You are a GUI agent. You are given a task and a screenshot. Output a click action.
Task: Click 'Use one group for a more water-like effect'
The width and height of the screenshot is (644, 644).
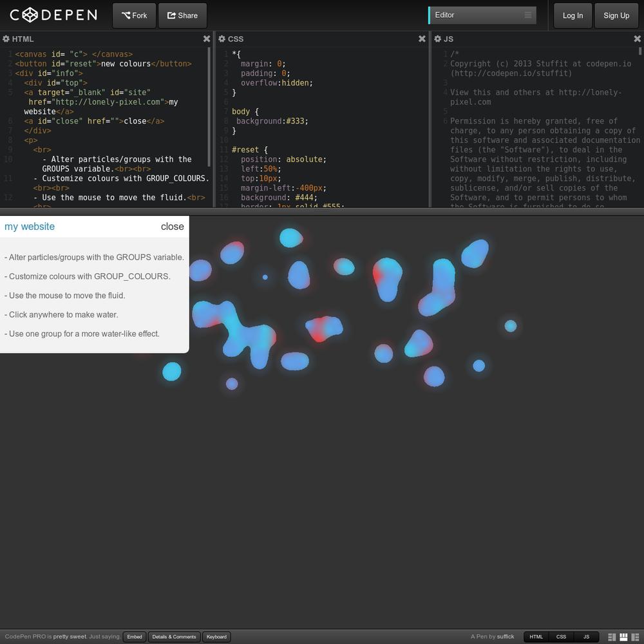(82, 334)
